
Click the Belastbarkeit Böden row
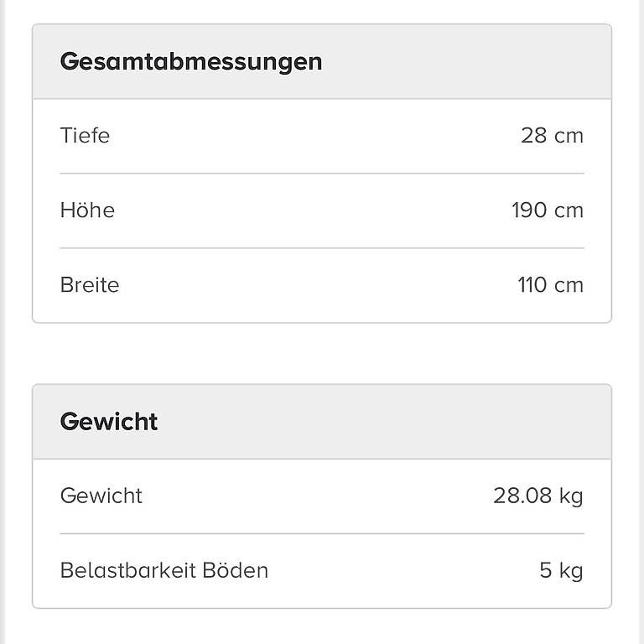[322, 571]
